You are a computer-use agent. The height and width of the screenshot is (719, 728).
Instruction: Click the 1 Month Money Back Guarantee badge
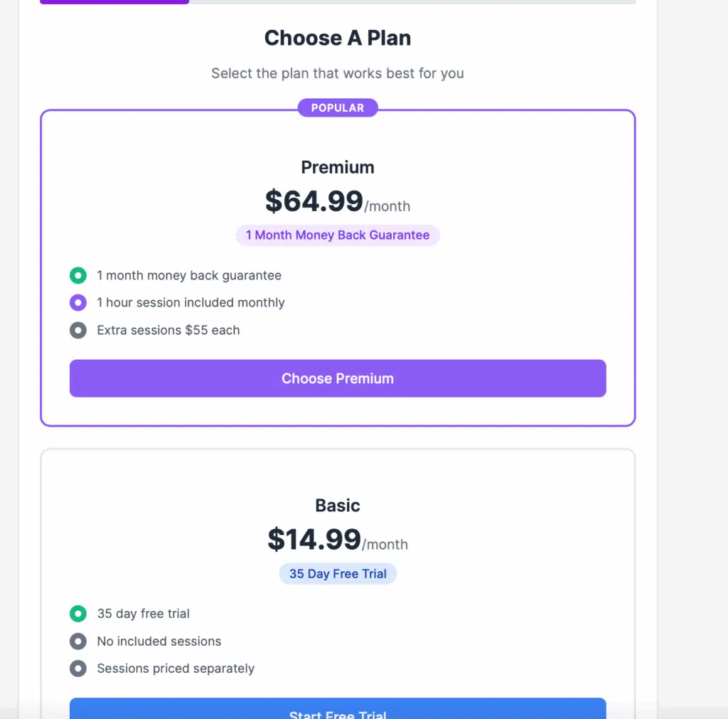[338, 235]
